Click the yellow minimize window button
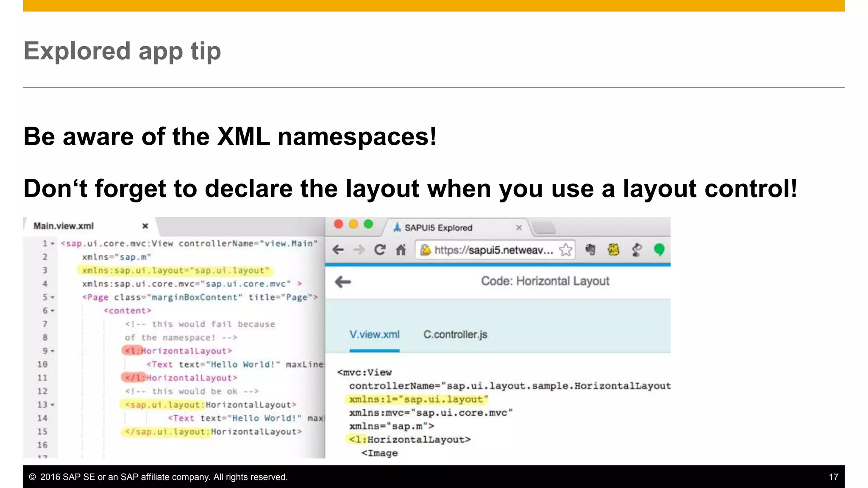Viewport: 868px width, 488px height. (353, 224)
